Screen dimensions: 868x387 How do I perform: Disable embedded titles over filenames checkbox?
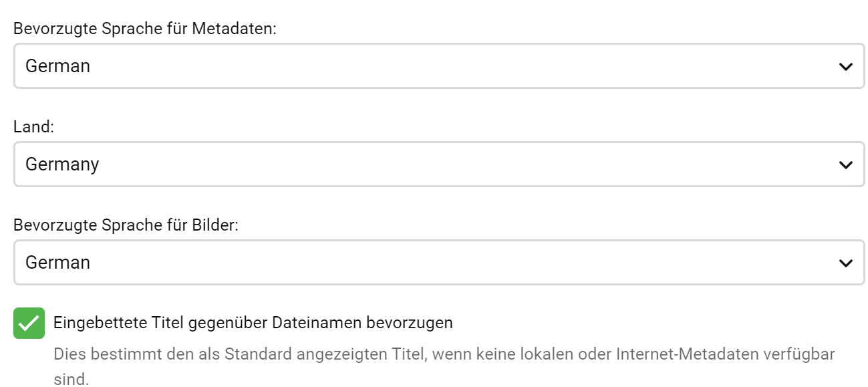29,324
